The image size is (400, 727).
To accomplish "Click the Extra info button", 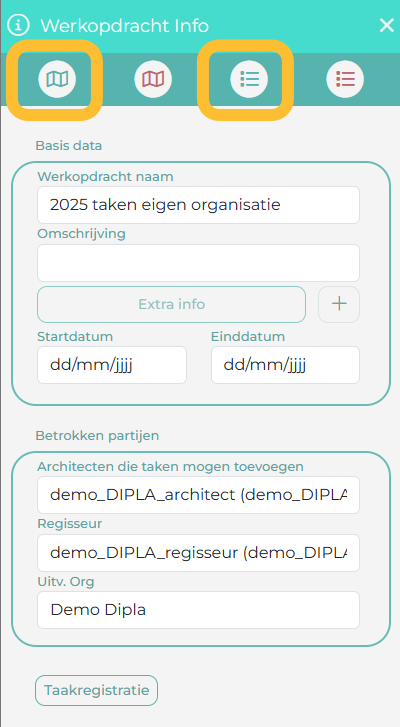I will pos(171,304).
